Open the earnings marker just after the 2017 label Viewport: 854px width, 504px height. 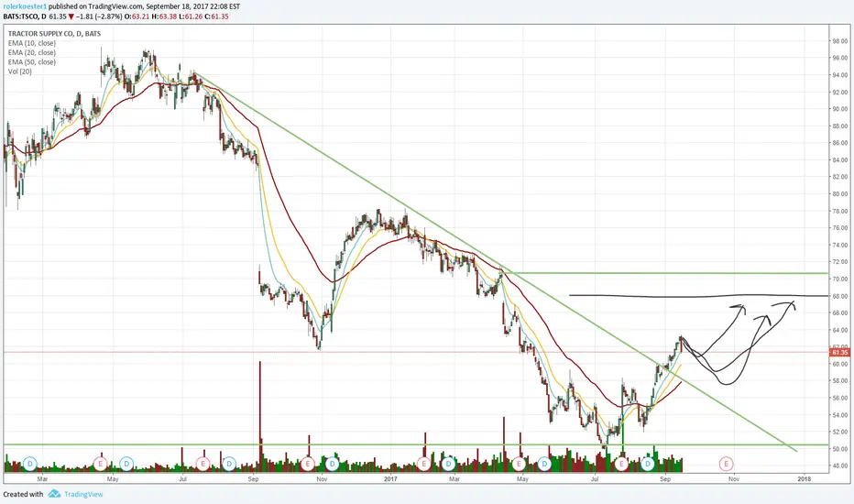(423, 465)
